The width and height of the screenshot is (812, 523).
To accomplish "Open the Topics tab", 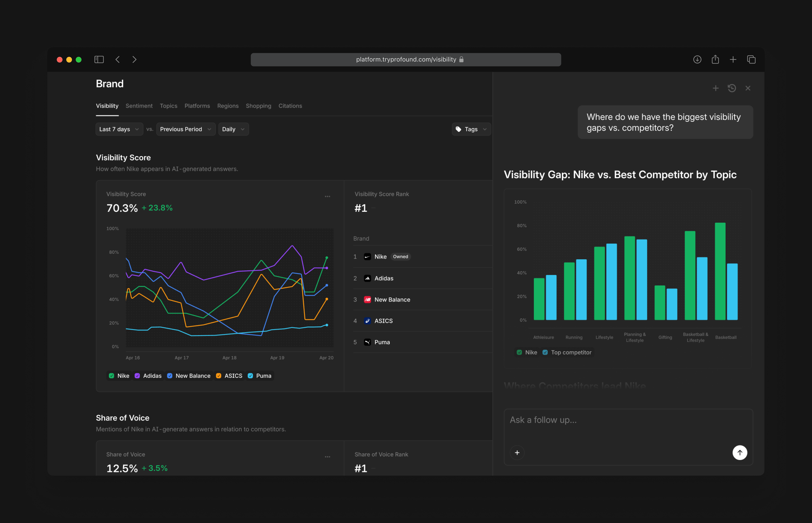I will coord(169,106).
